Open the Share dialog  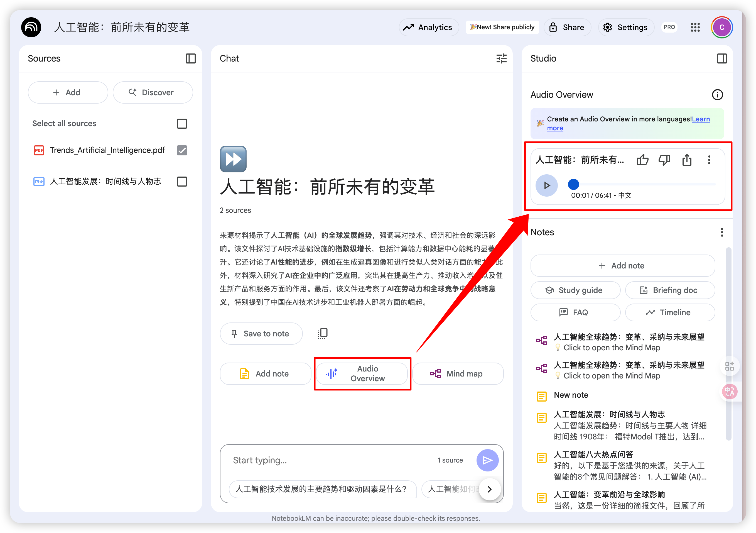coord(567,27)
